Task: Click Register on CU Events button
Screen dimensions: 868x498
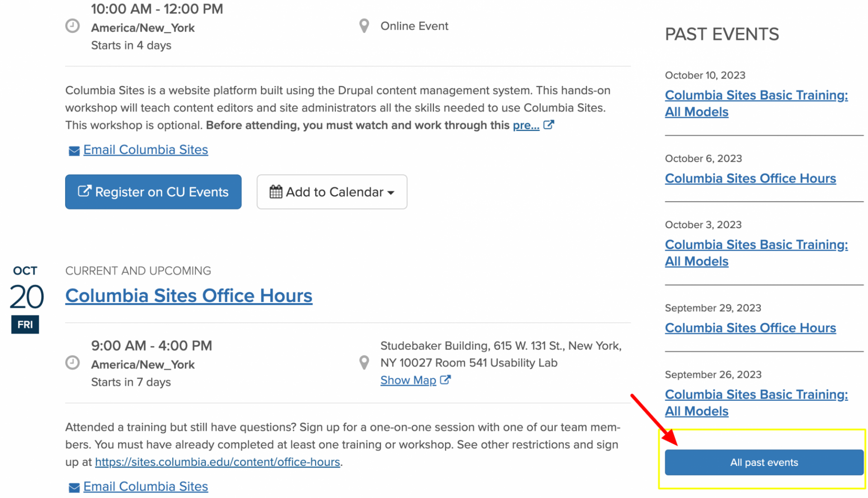Action: pyautogui.click(x=153, y=192)
